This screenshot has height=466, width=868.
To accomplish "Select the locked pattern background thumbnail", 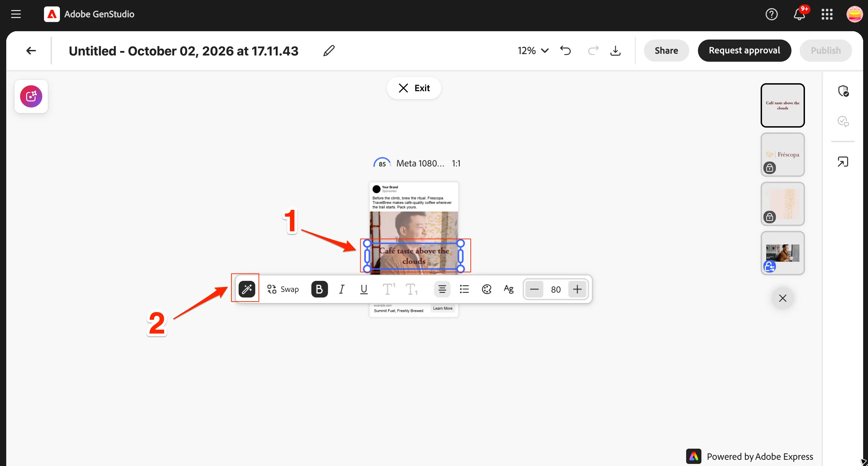I will [782, 204].
